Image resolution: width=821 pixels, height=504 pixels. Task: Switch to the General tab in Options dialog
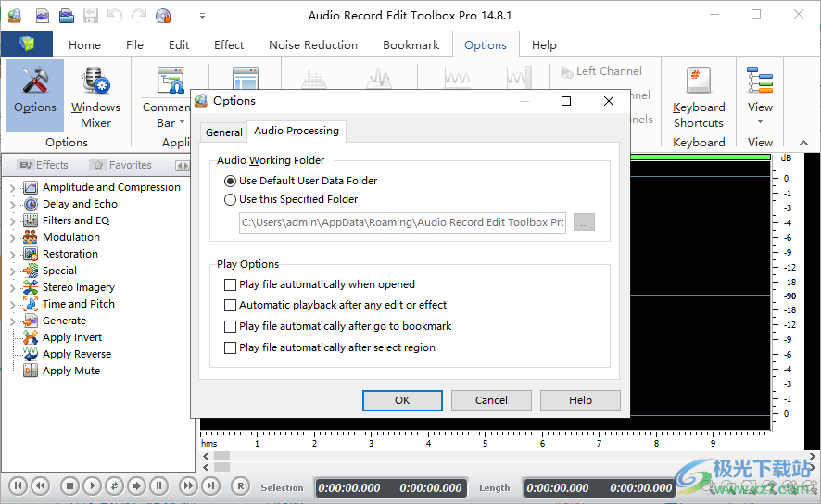(223, 132)
